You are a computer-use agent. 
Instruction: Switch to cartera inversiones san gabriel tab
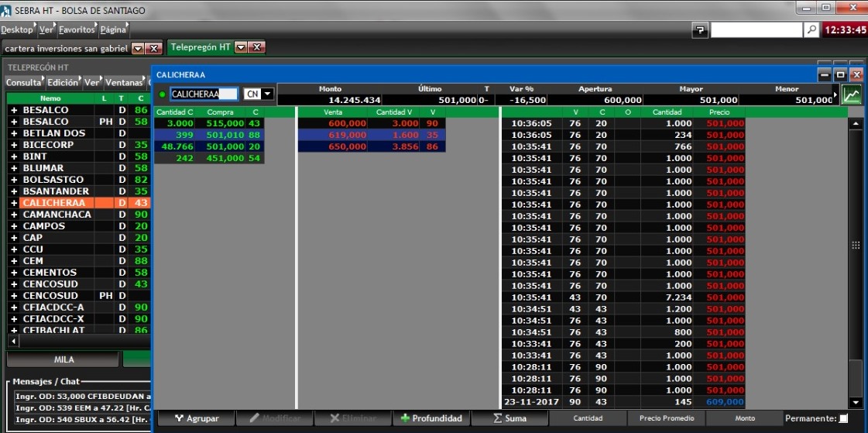pos(66,49)
